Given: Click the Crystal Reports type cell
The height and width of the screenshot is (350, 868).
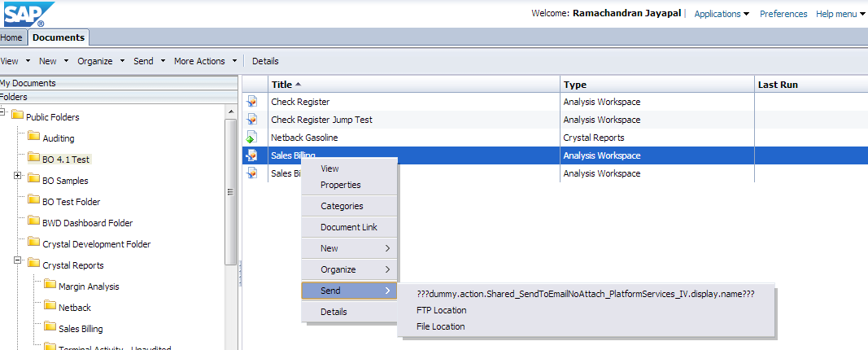Looking at the screenshot, I should pos(657,138).
